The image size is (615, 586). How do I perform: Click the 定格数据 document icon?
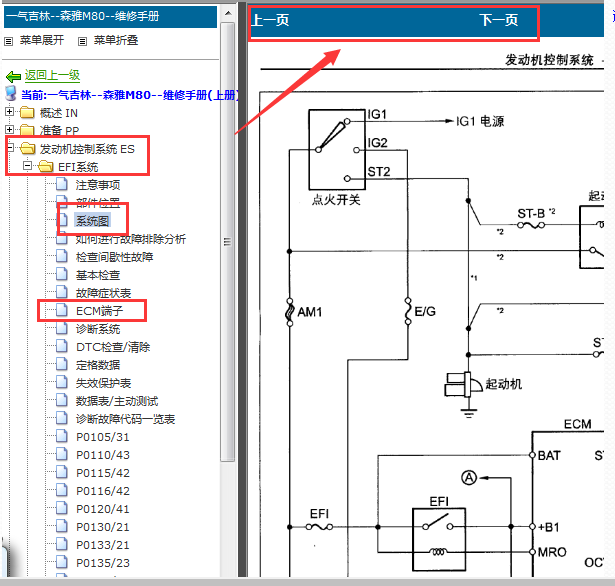pyautogui.click(x=62, y=364)
